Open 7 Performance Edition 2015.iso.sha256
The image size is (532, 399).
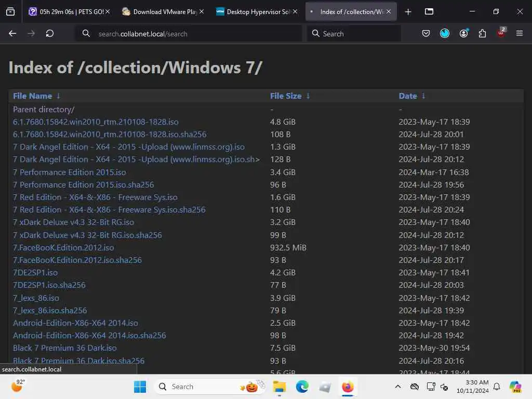(84, 185)
